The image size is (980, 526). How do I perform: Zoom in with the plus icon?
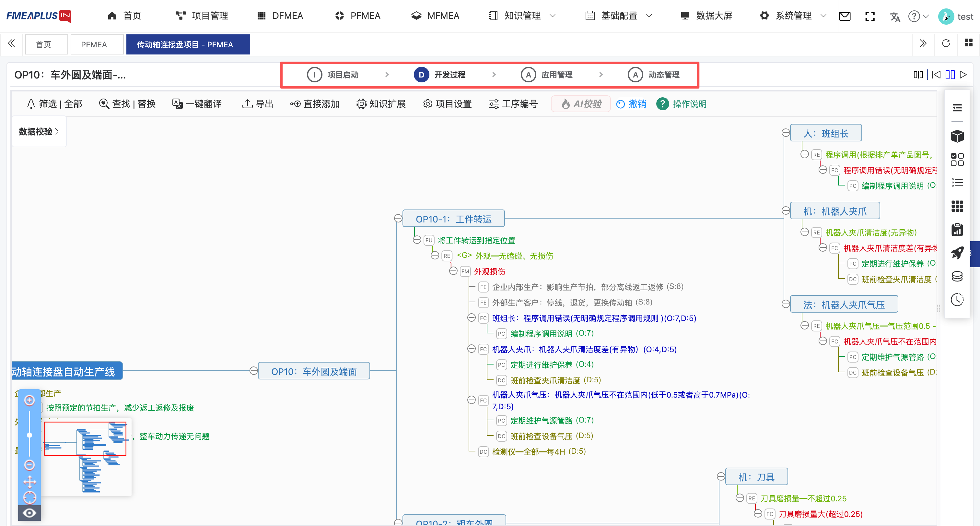[x=29, y=400]
